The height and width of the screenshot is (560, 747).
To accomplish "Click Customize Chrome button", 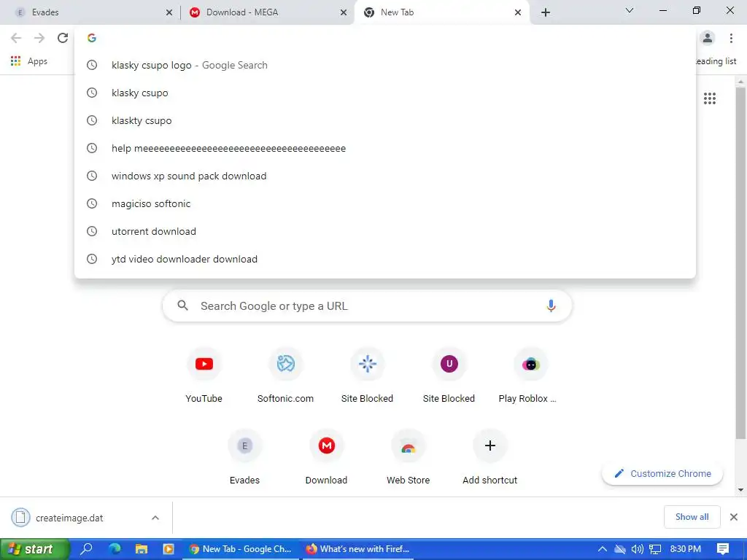I will [662, 473].
